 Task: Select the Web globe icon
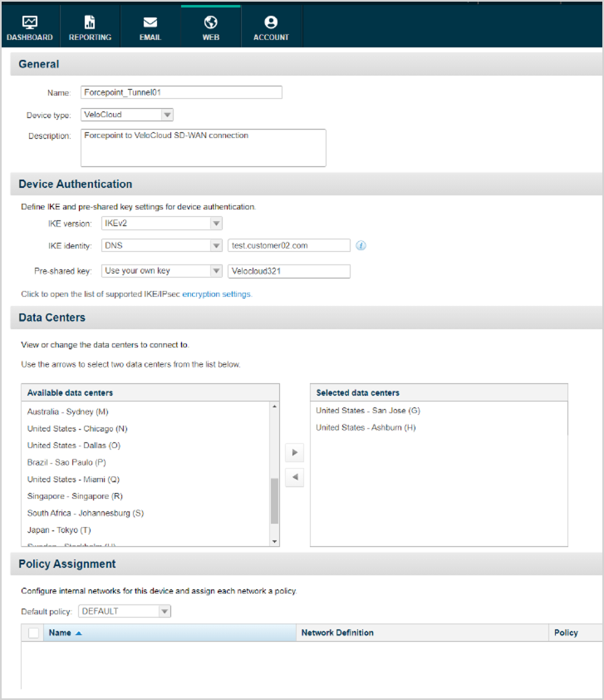(211, 22)
